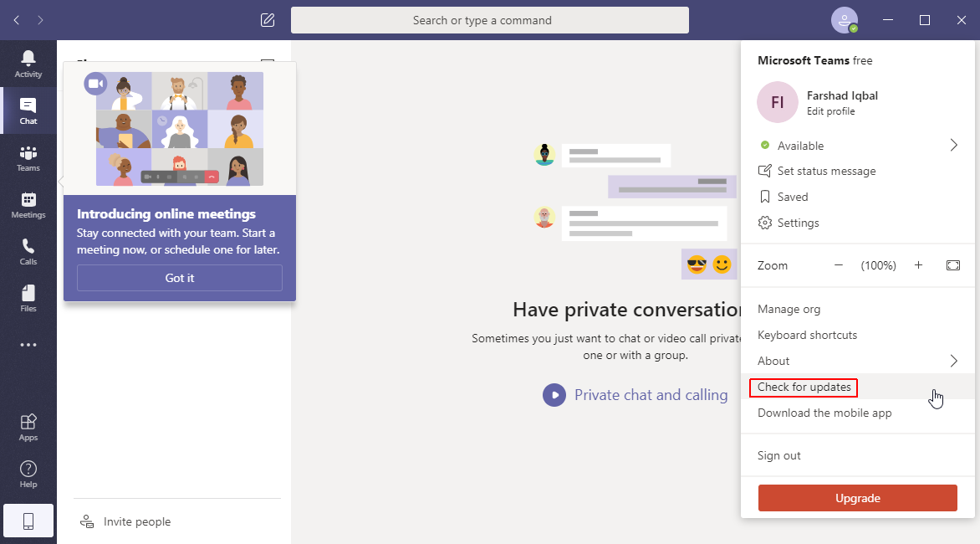Increase zoom with plus button
This screenshot has height=544, width=980.
[918, 265]
